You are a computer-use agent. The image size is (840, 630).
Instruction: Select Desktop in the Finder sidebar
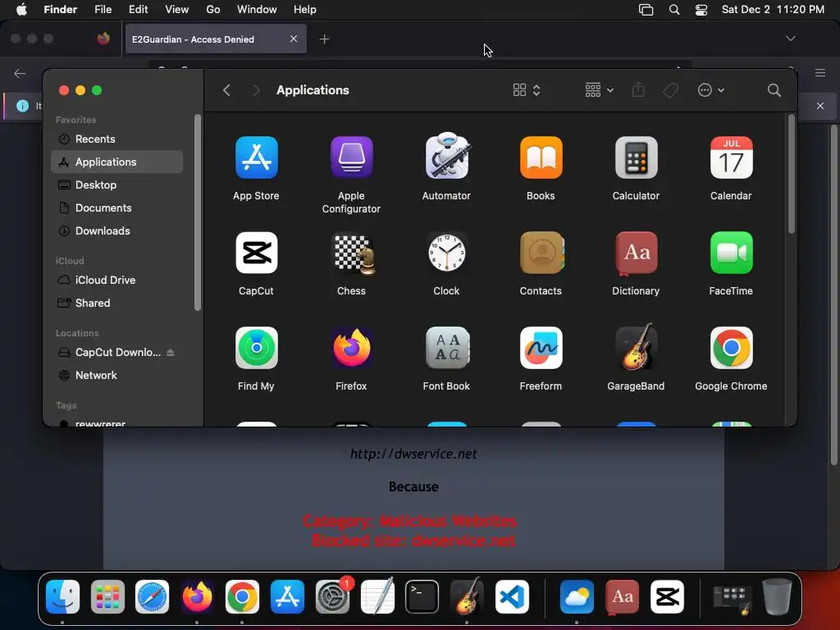coord(116,185)
